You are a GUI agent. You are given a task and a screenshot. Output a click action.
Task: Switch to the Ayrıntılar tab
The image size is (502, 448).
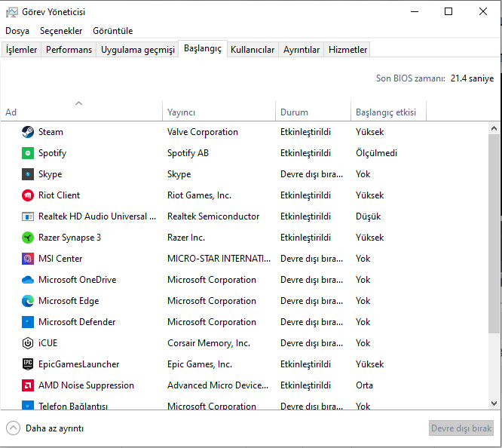pos(302,50)
